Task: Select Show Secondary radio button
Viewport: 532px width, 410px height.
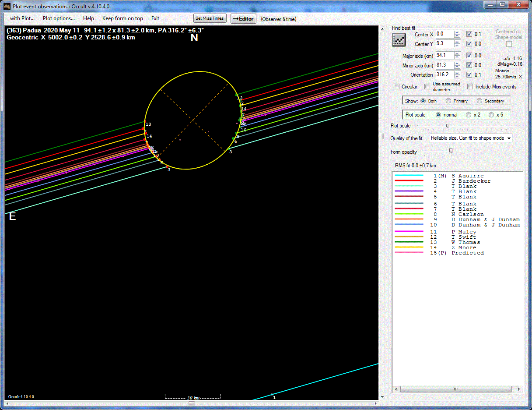Action: pos(479,101)
